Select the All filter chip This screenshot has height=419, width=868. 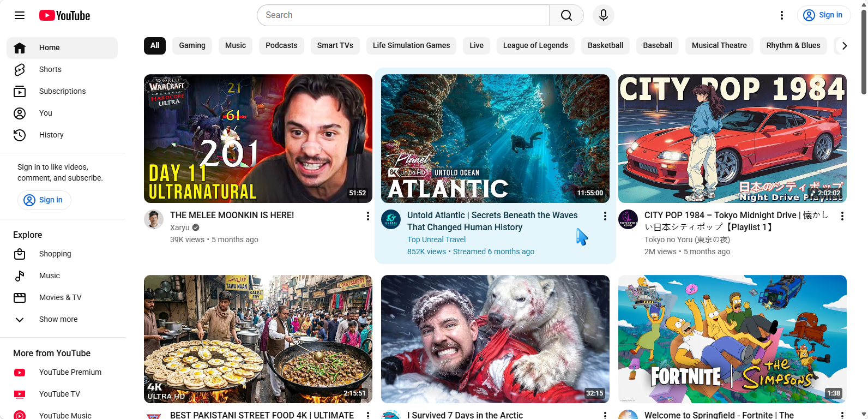(155, 45)
